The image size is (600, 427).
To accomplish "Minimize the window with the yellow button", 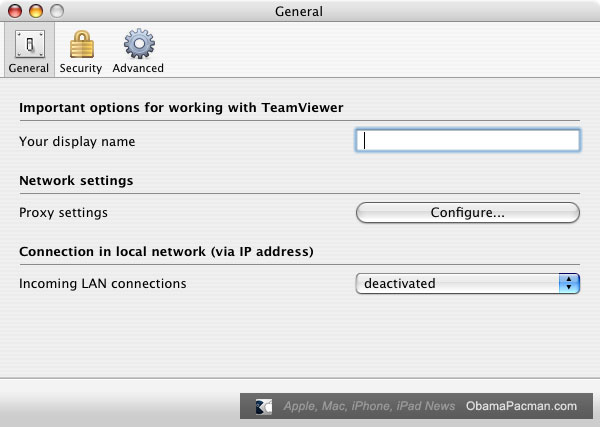I will [36, 11].
